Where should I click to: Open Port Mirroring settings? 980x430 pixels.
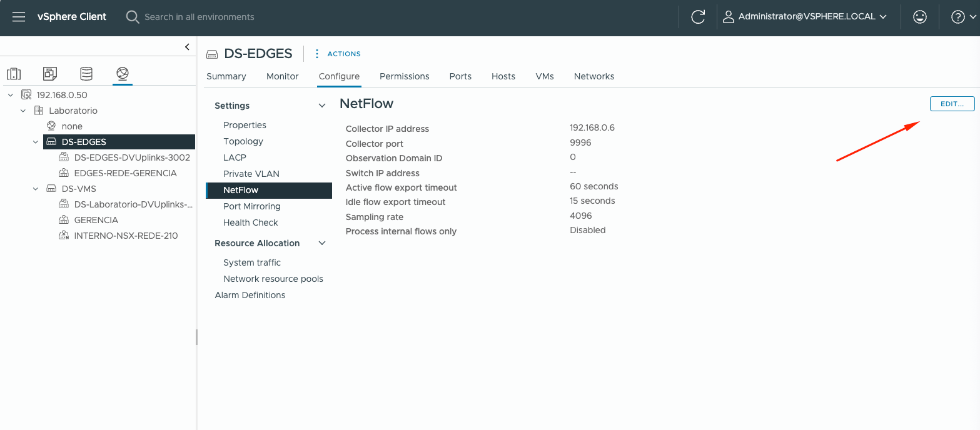coord(251,206)
